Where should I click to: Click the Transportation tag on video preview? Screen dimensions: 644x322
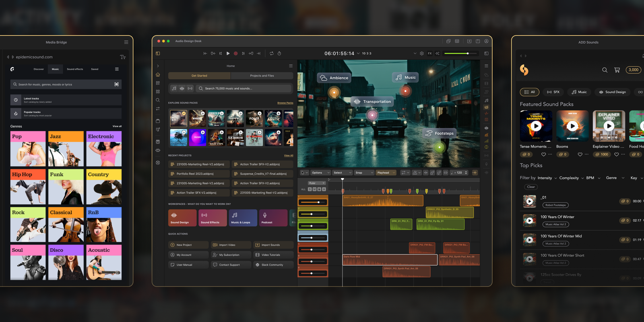[x=372, y=102]
